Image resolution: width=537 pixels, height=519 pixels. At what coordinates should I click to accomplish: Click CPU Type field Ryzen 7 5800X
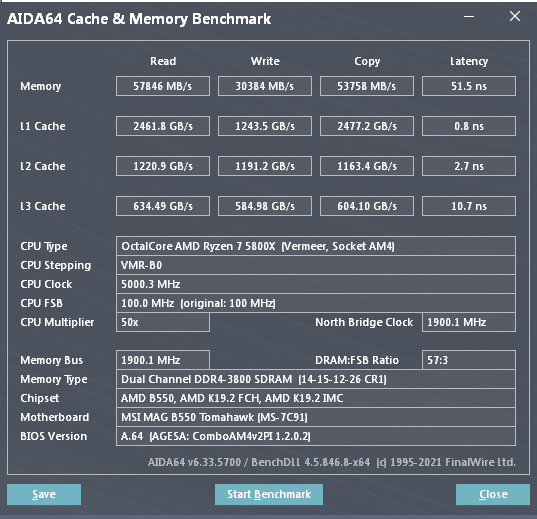pos(316,246)
